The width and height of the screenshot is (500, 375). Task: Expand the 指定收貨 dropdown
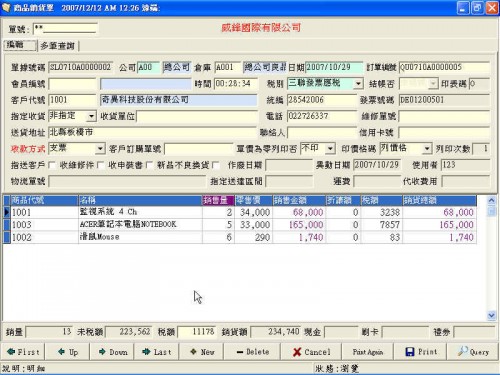click(x=91, y=116)
